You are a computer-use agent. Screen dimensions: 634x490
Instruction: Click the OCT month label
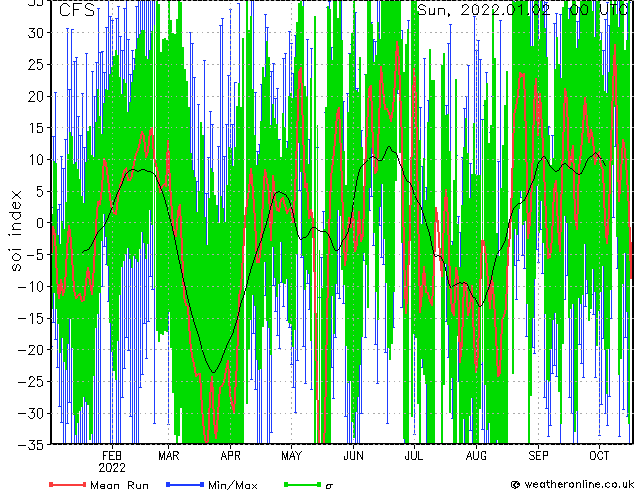pos(599,456)
